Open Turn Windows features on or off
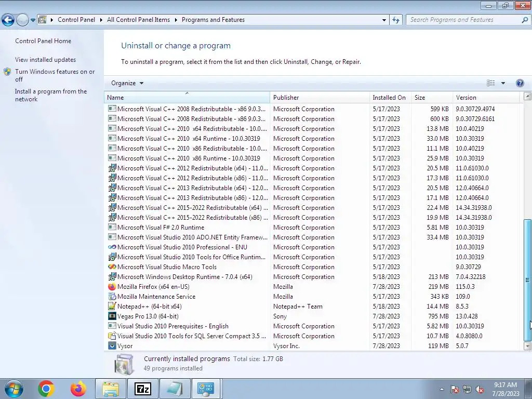Viewport: 532px width, 399px height. (55, 75)
